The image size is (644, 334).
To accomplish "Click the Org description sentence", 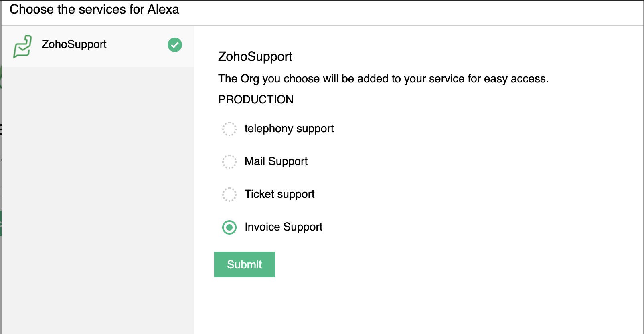I will [x=383, y=79].
